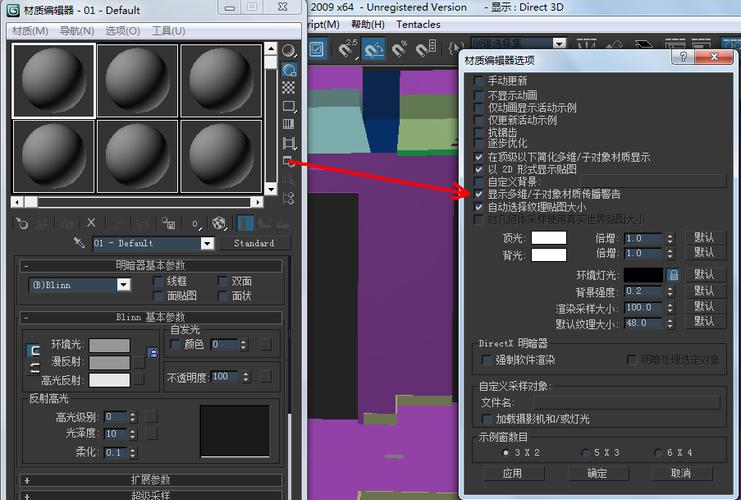The image size is (741, 500).
Task: Open the Material/Map Navigator icon
Action: tap(289, 198)
